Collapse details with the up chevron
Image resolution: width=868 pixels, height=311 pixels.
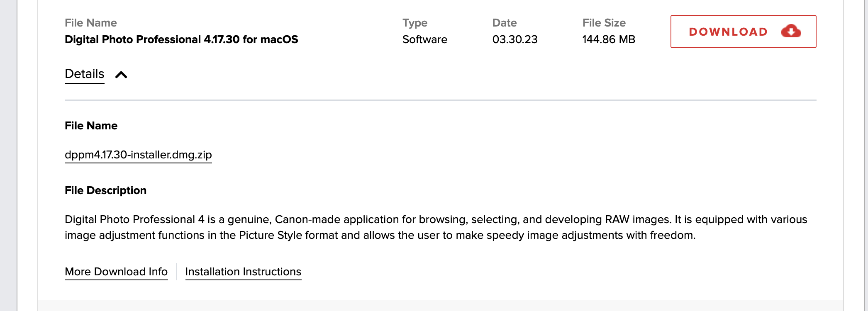click(x=121, y=75)
